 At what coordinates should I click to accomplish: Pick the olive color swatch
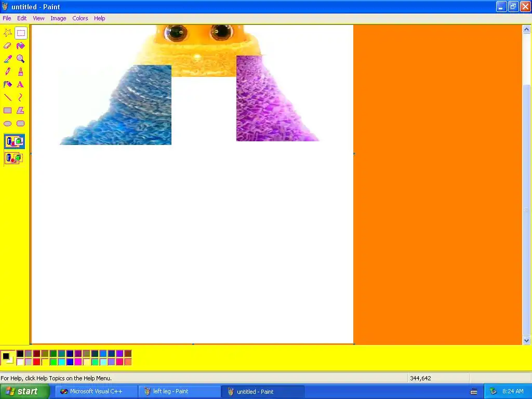pyautogui.click(x=45, y=354)
